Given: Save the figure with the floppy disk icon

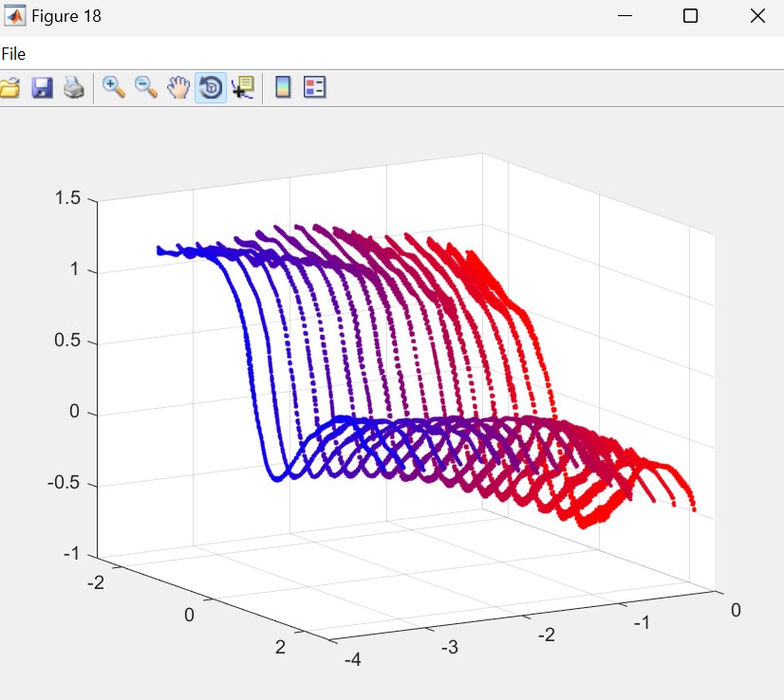Looking at the screenshot, I should tap(42, 88).
